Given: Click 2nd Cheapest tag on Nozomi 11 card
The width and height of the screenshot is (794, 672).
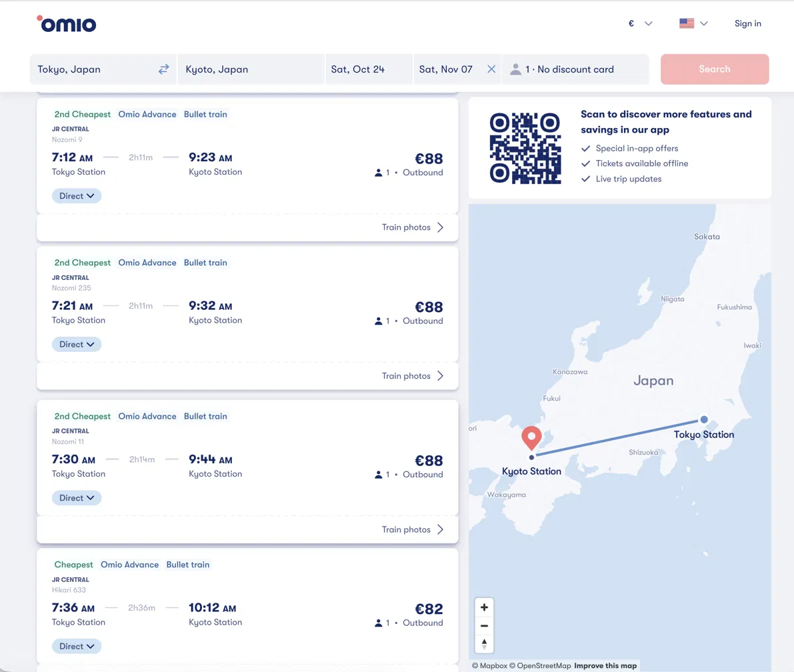Looking at the screenshot, I should pyautogui.click(x=82, y=416).
